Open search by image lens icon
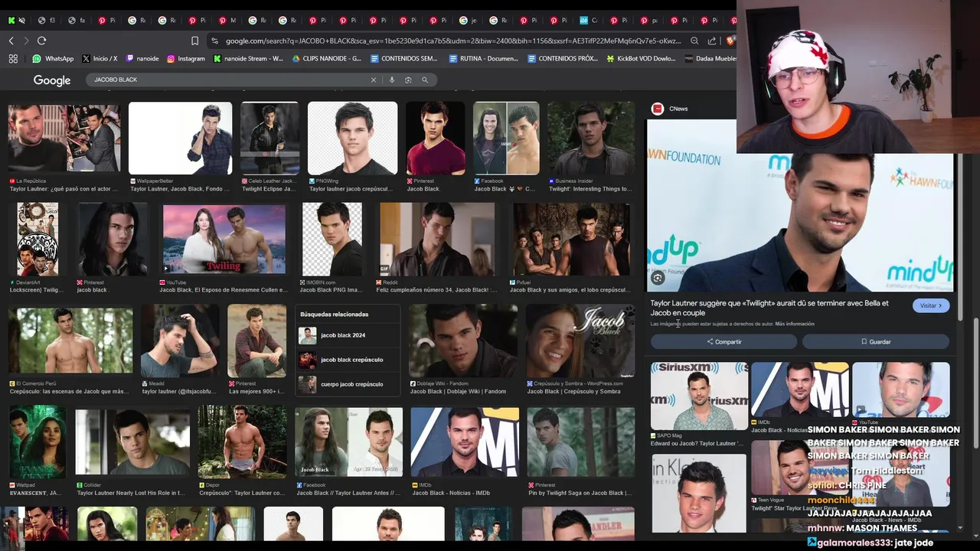The width and height of the screenshot is (980, 551). (x=408, y=80)
